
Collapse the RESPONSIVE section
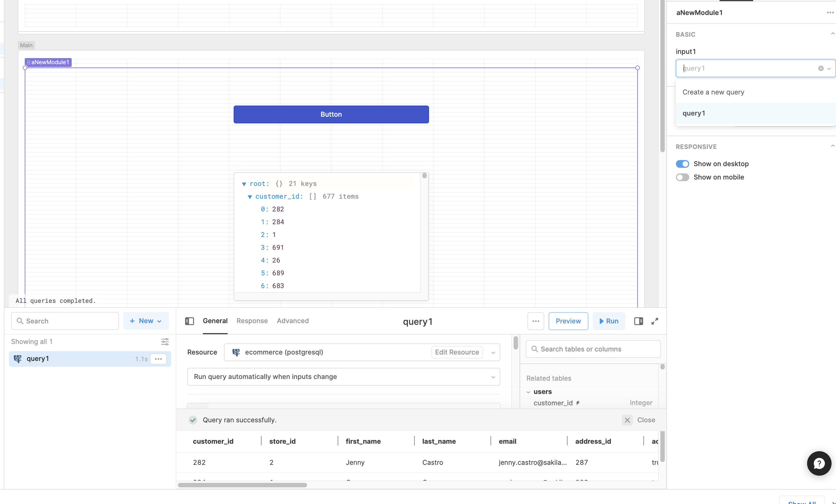coord(832,146)
